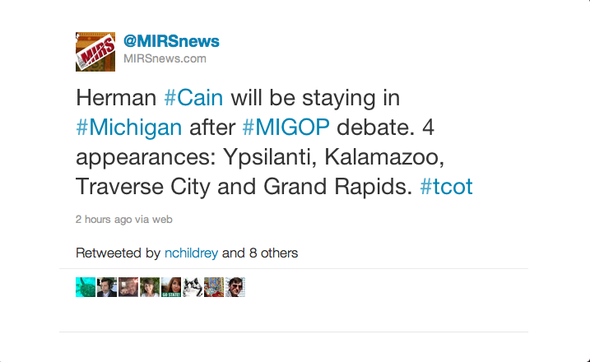Open avatar of man in dark suit
The height and width of the screenshot is (362, 590).
[x=107, y=287]
